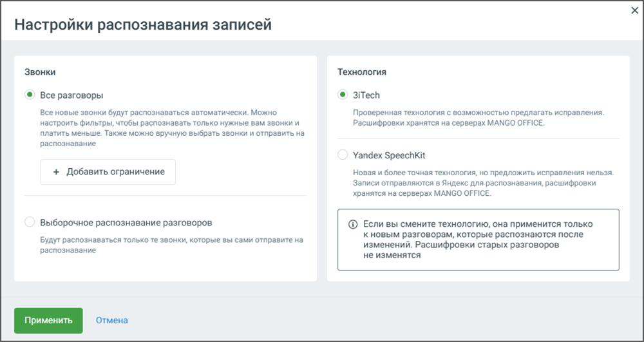The image size is (644, 342).
Task: Close the dialog with the X icon
Action: click(634, 11)
